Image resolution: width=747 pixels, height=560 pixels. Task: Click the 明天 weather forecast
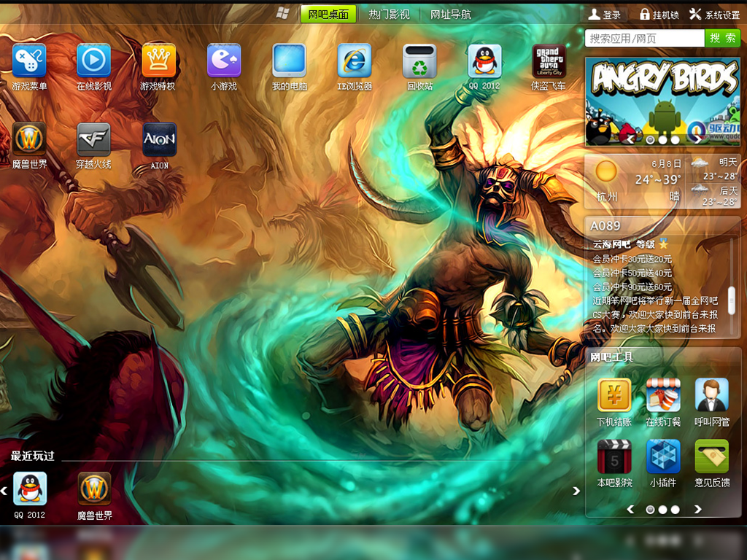[x=715, y=169]
